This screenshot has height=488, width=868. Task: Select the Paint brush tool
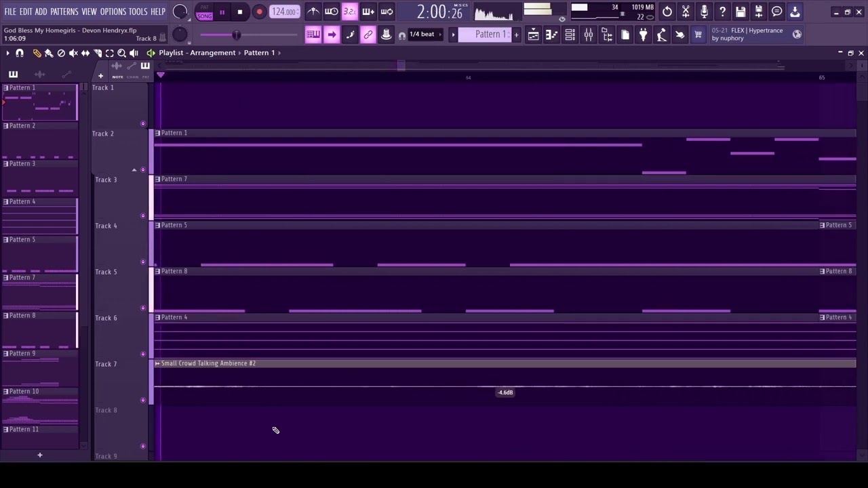[49, 53]
